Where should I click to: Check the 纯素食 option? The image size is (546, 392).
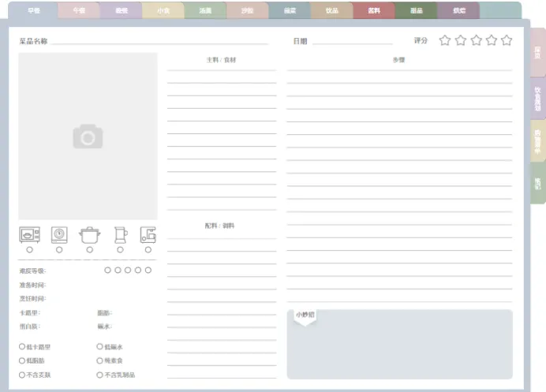click(99, 360)
